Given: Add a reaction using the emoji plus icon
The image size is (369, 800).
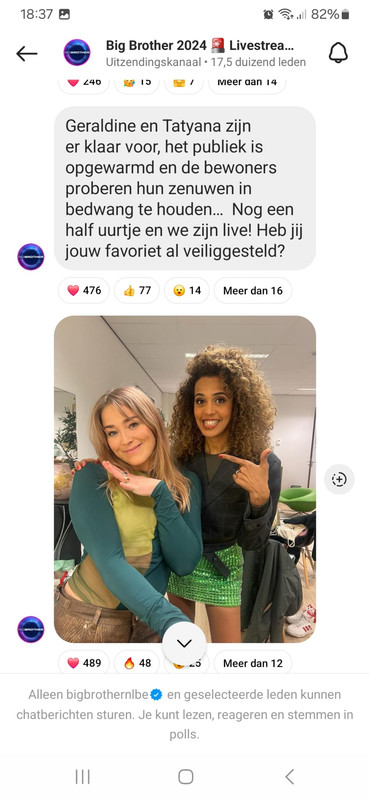Looking at the screenshot, I should (339, 479).
